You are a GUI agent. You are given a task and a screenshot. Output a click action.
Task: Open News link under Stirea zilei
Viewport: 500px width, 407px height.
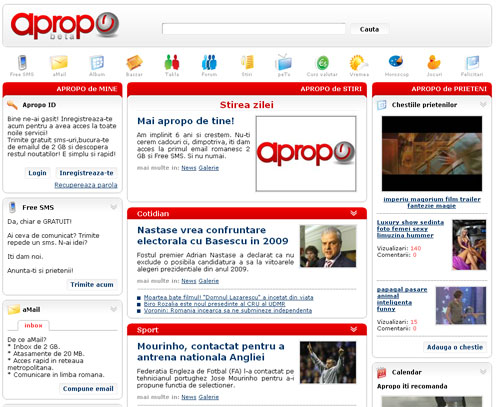tap(189, 168)
